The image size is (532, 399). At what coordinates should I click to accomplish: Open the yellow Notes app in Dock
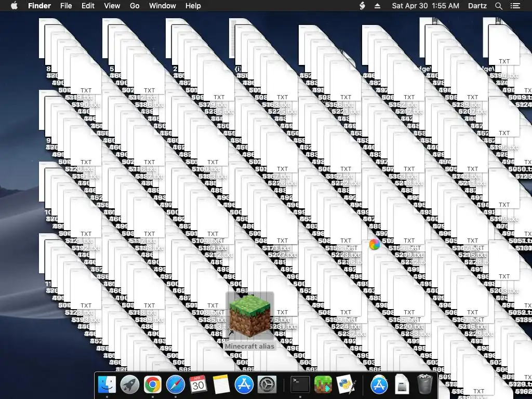pos(221,385)
